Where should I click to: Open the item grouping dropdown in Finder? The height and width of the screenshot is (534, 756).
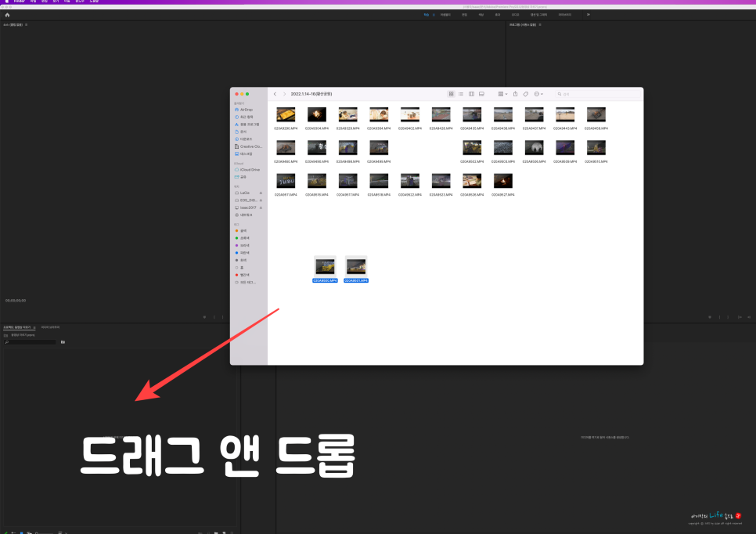point(502,94)
